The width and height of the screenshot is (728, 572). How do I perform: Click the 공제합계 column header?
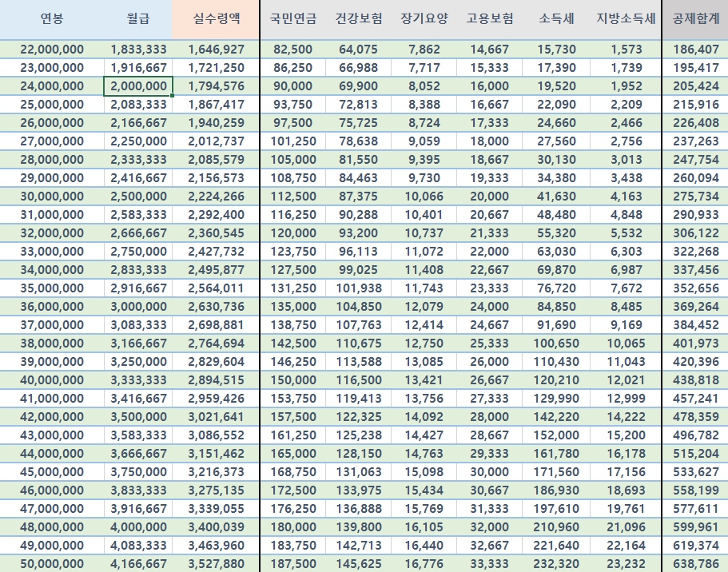pyautogui.click(x=695, y=18)
